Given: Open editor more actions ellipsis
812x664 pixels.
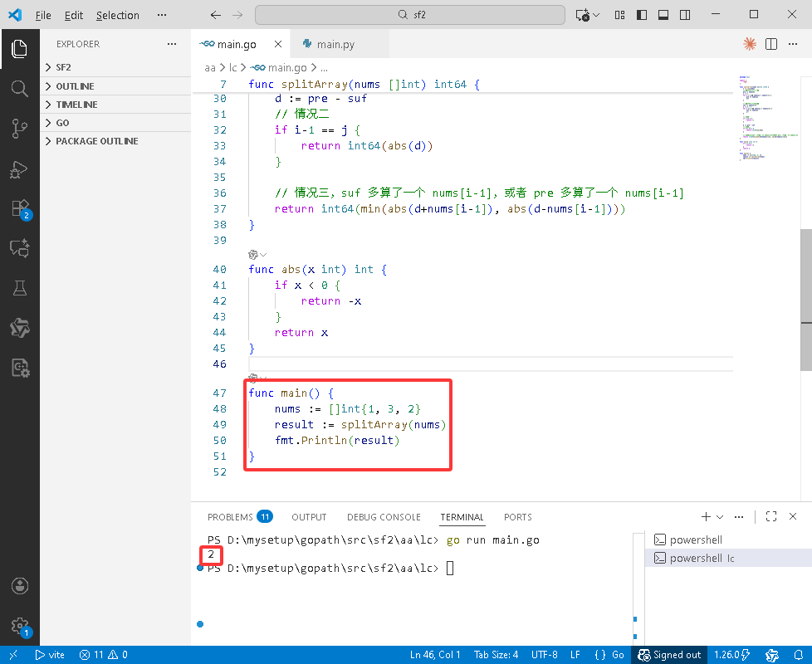Looking at the screenshot, I should pos(793,44).
